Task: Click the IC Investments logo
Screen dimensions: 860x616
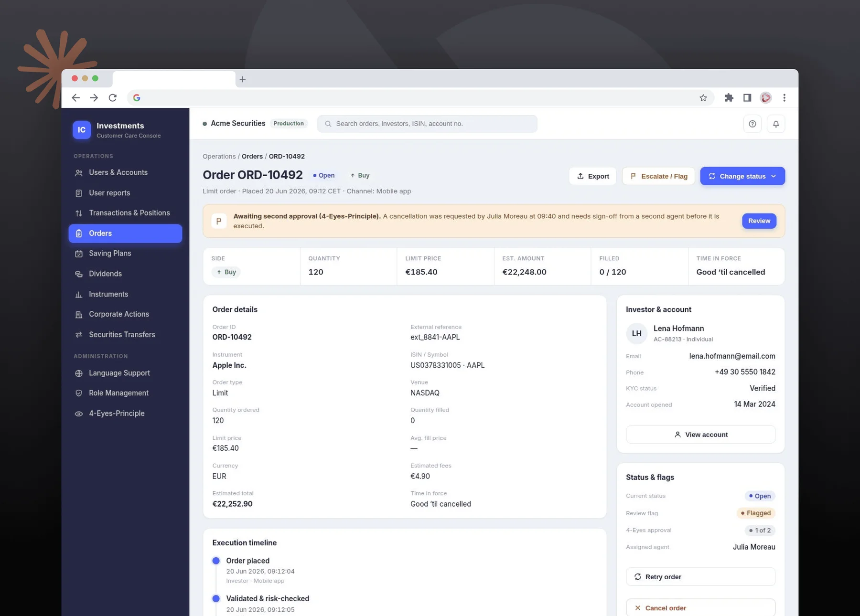Action: pos(82,130)
